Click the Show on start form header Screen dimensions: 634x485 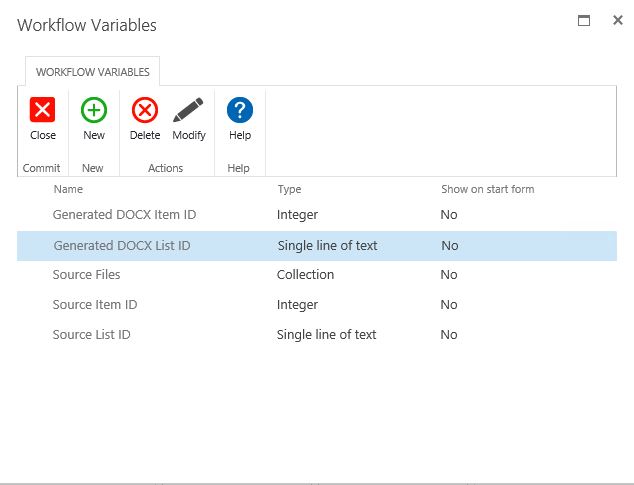click(486, 189)
